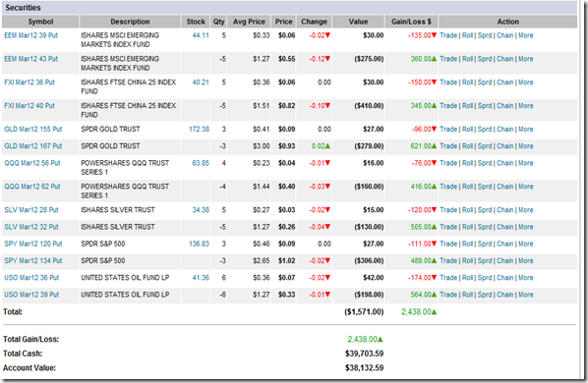Image resolution: width=588 pixels, height=383 pixels.
Task: Open the EEM Mar12 39 Put symbol link
Action: pos(31,35)
